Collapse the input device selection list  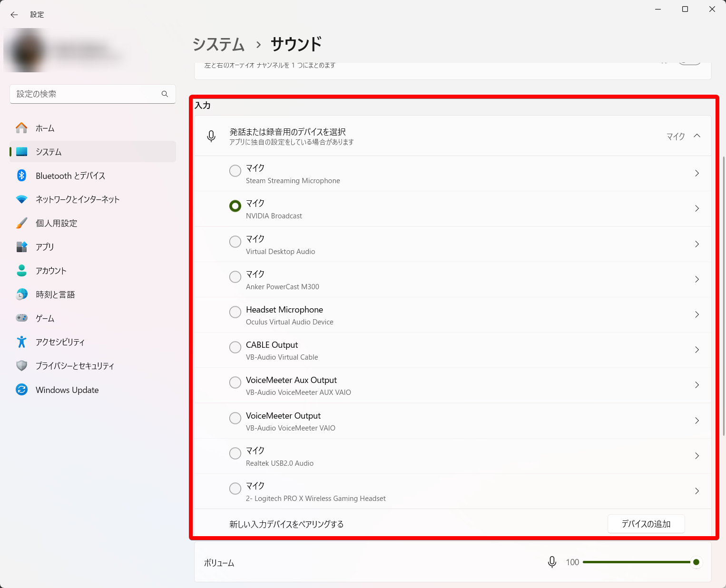(697, 136)
